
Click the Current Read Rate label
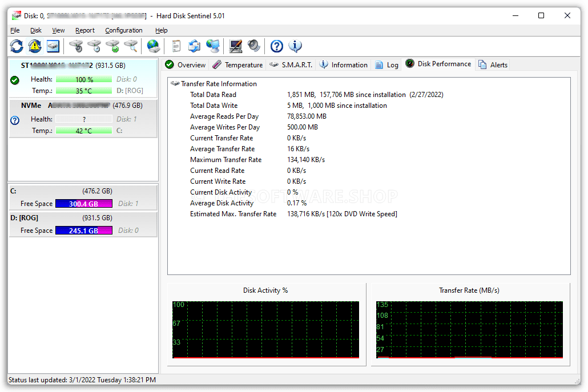click(217, 171)
